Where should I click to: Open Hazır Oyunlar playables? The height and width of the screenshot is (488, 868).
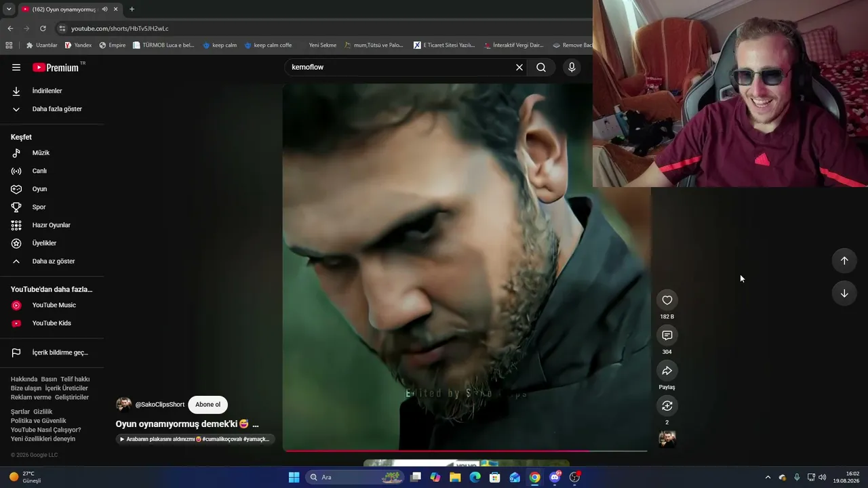point(52,225)
